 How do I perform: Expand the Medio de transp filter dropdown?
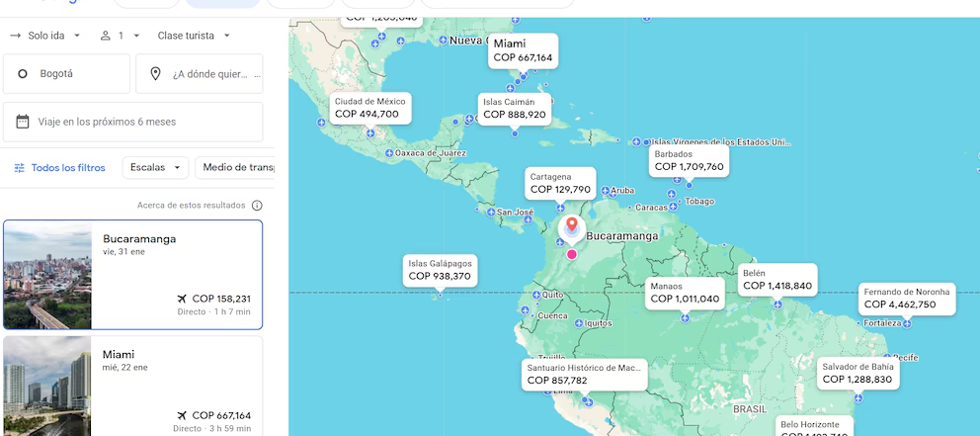pos(235,168)
